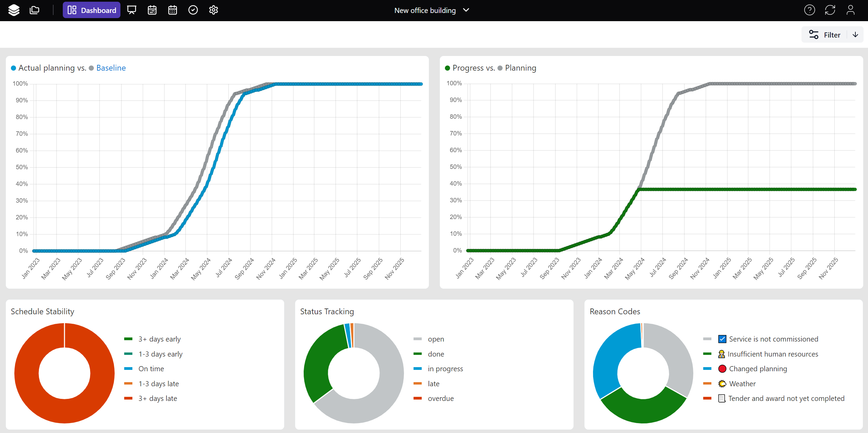The image size is (868, 433).
Task: Click the refresh sync icon
Action: coord(830,10)
